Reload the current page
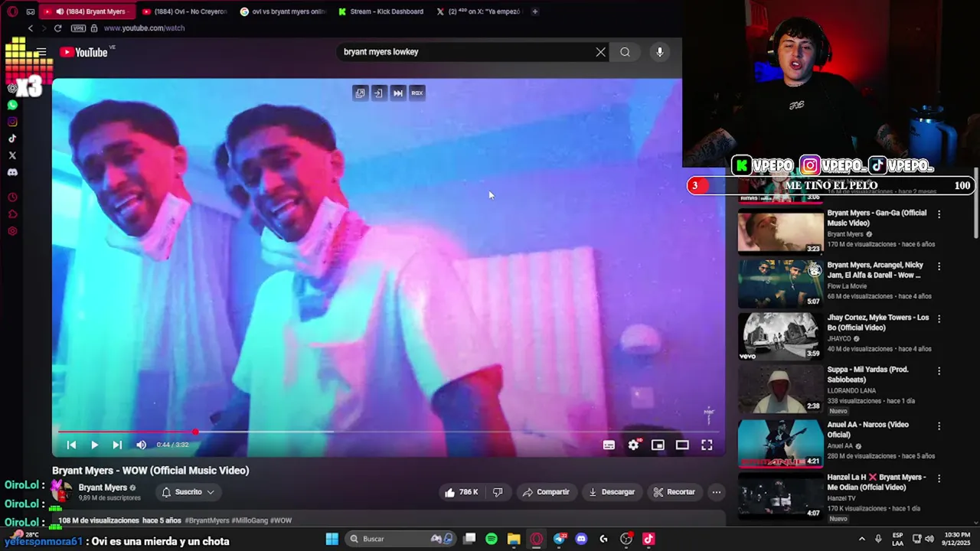Viewport: 980px width, 551px height. [57, 28]
